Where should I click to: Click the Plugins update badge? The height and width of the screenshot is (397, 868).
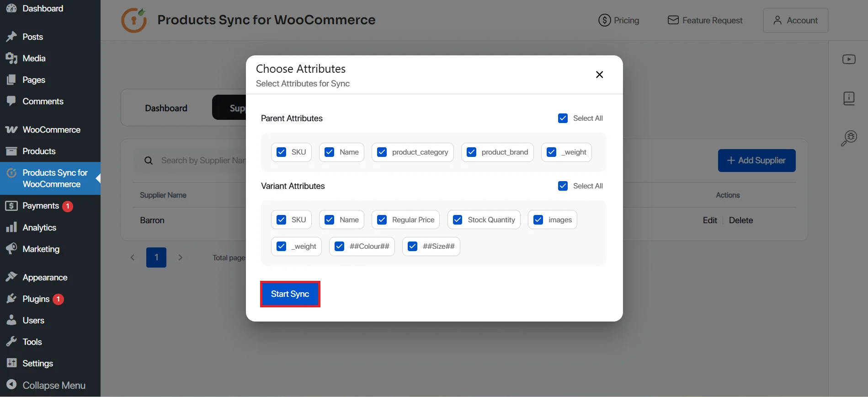58,299
